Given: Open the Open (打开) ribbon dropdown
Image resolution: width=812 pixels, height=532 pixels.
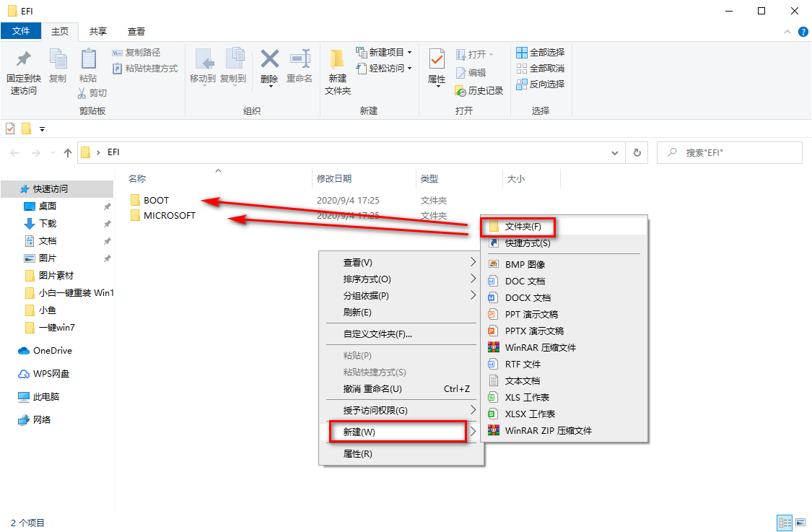Looking at the screenshot, I should [x=474, y=54].
